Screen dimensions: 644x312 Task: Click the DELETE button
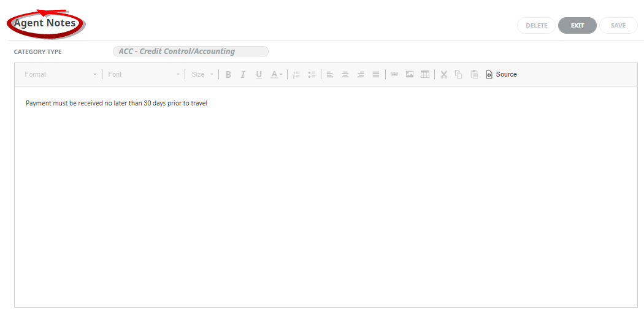(x=537, y=26)
